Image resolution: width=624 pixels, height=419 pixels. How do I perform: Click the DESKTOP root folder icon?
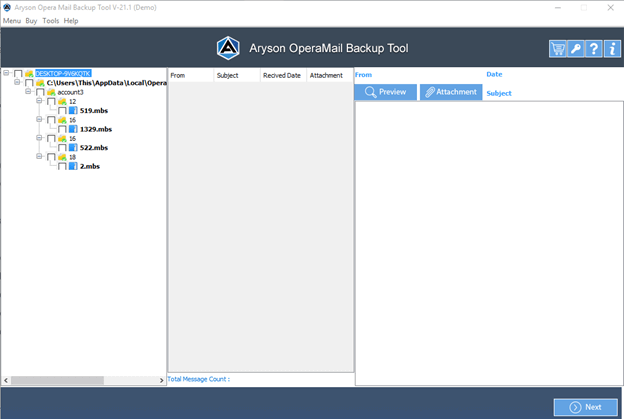(29, 74)
